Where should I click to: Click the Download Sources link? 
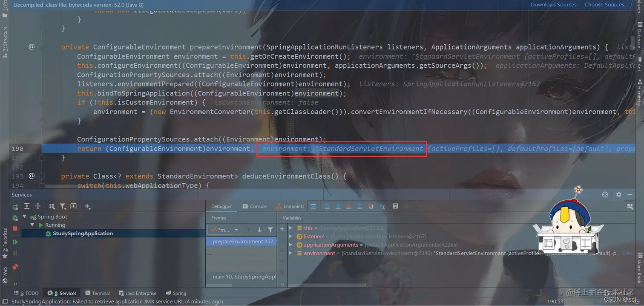[x=553, y=5]
